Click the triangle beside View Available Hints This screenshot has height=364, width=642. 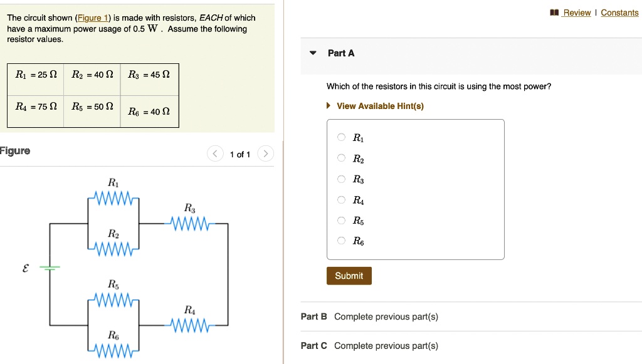[327, 106]
